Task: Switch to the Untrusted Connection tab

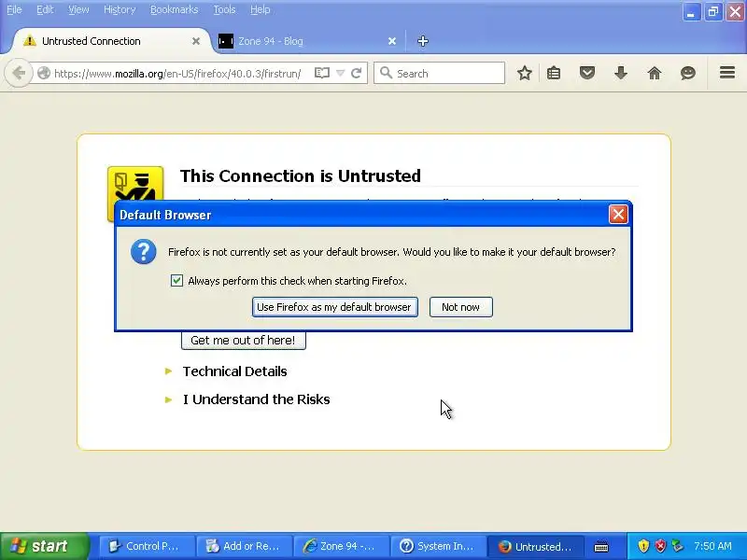Action: [x=111, y=41]
